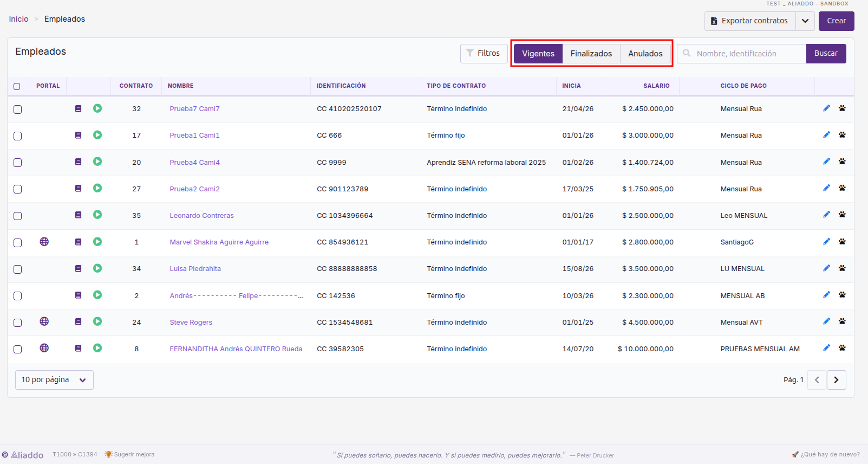Select the checkbox for Luisa Piedrahita
This screenshot has height=464, width=868.
point(17,269)
